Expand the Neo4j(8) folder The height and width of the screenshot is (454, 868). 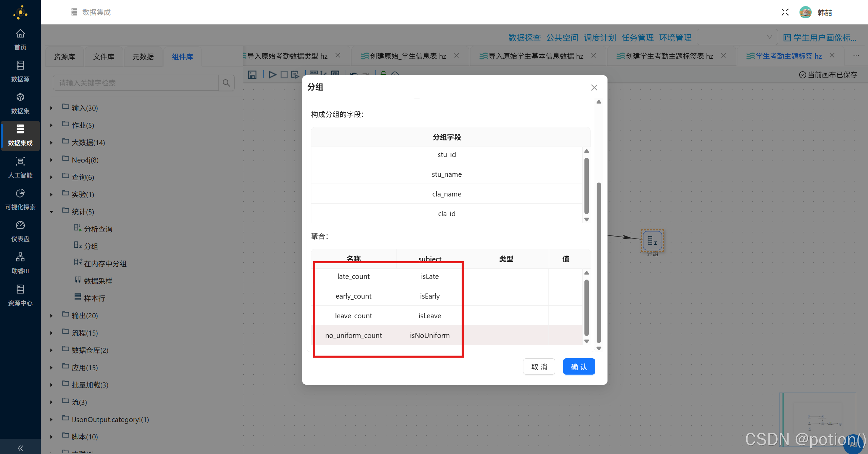pyautogui.click(x=51, y=160)
